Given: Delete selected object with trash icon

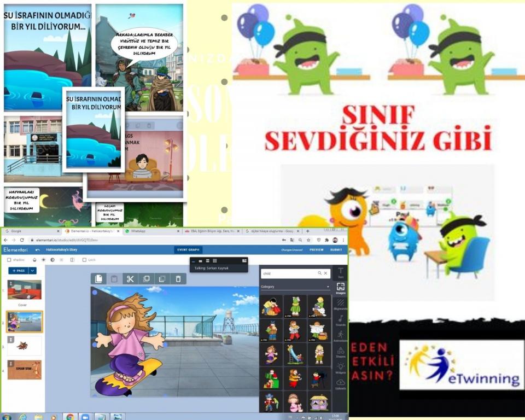Looking at the screenshot, I should (x=178, y=279).
